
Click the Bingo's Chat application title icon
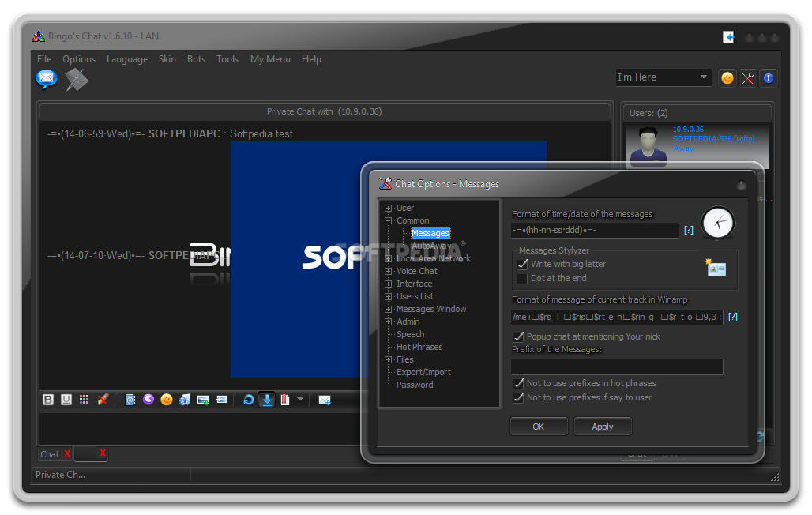pyautogui.click(x=39, y=36)
